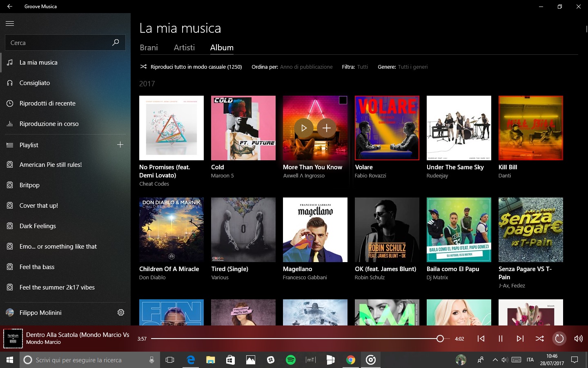588x368 pixels.
Task: Toggle shuffle playback
Action: click(539, 339)
